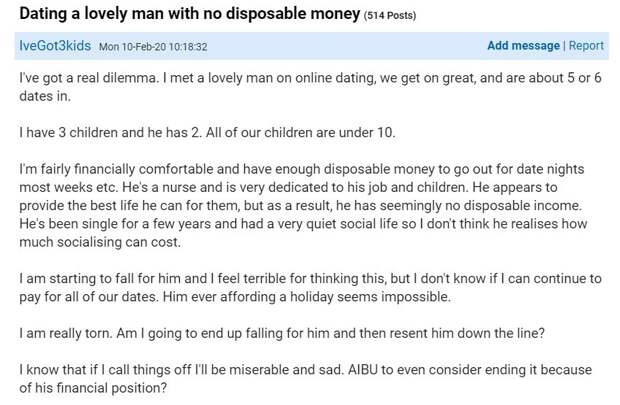Click the line about being single a few years
The image size is (620, 405).
303,223
